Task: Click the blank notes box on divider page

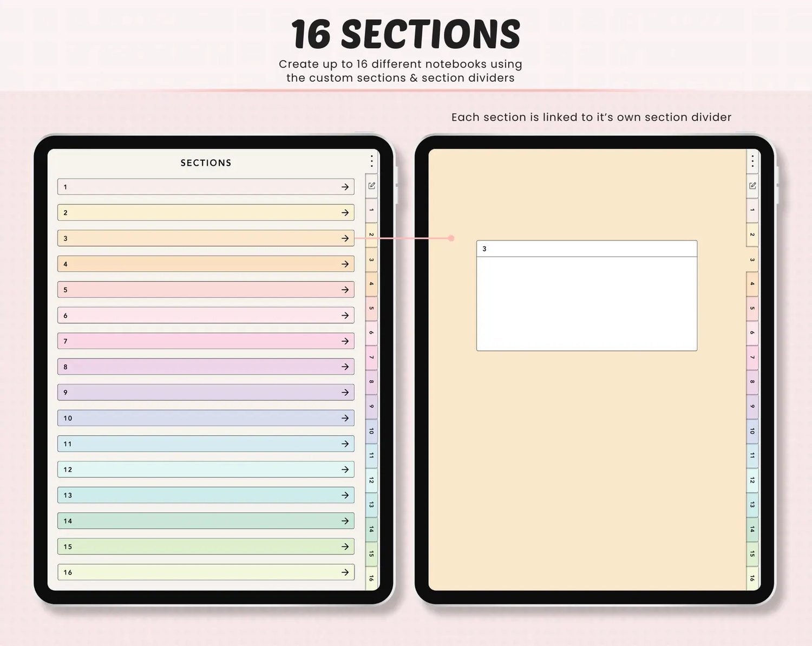Action: 587,304
